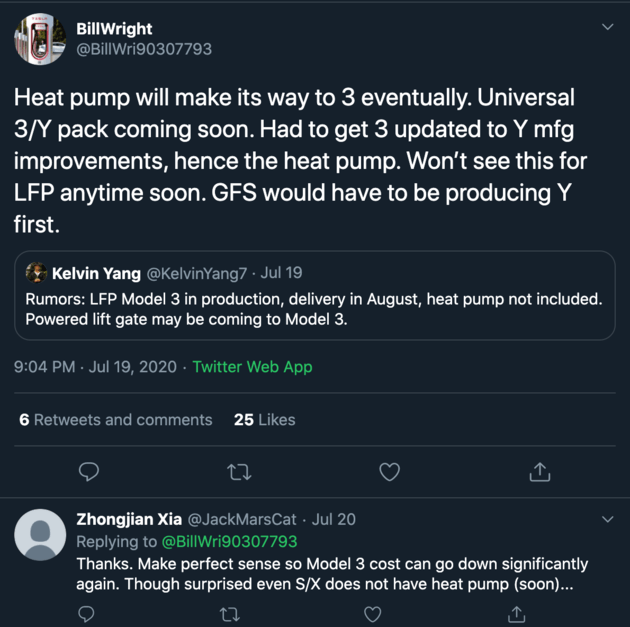Like Zhongjian Xia's reply
630x627 pixels.
point(372,614)
